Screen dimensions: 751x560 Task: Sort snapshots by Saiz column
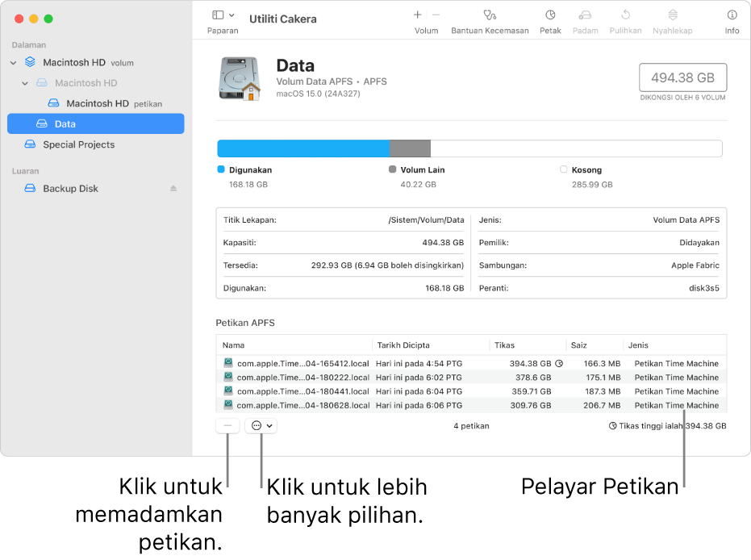595,345
